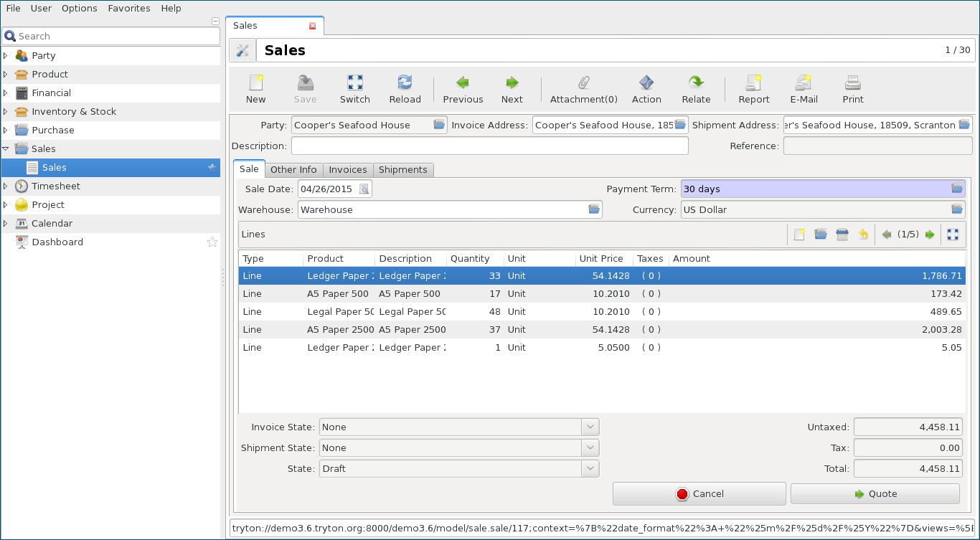Expand the Party tree node
The height and width of the screenshot is (540, 980).
coord(6,56)
